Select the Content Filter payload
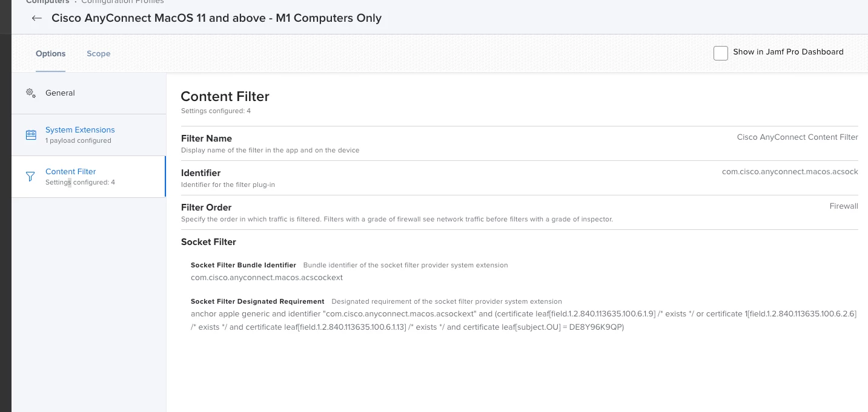The width and height of the screenshot is (868, 412). click(88, 177)
